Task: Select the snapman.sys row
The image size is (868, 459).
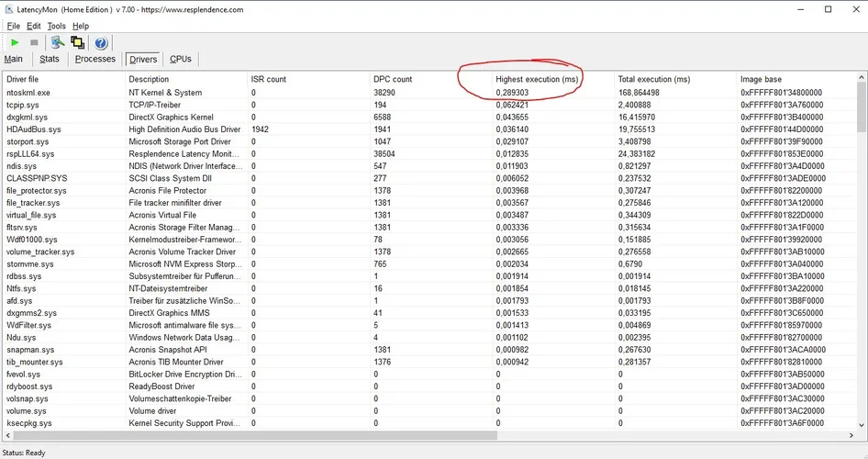Action: [x=429, y=350]
